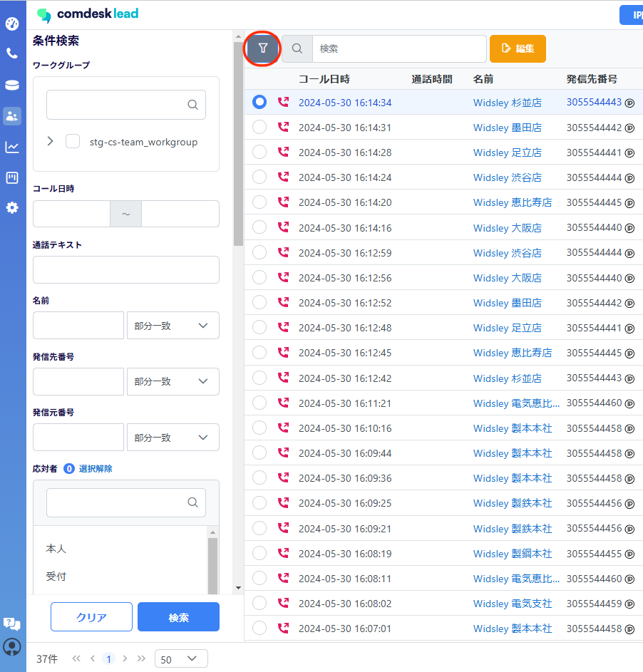Open the 名前 match-type dropdown

point(173,326)
